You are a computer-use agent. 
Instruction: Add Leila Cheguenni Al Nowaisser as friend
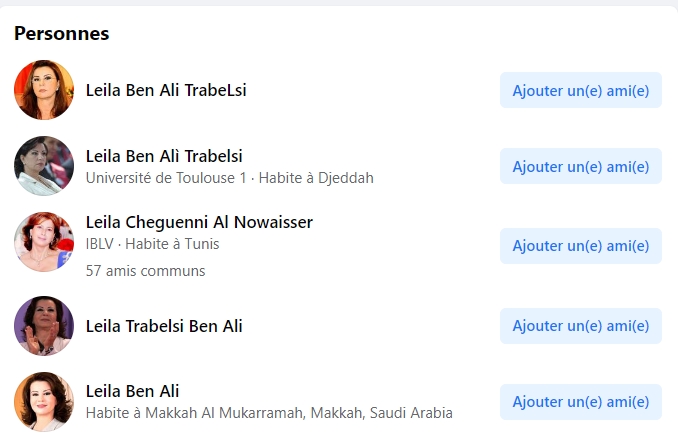click(x=581, y=246)
